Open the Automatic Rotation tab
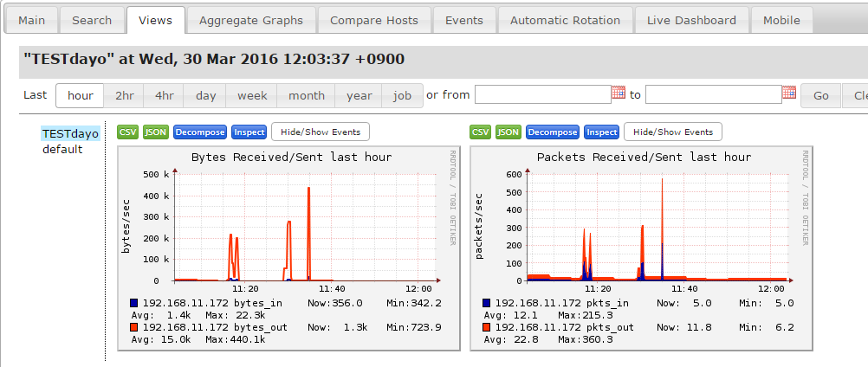This screenshot has width=868, height=367. tap(565, 21)
